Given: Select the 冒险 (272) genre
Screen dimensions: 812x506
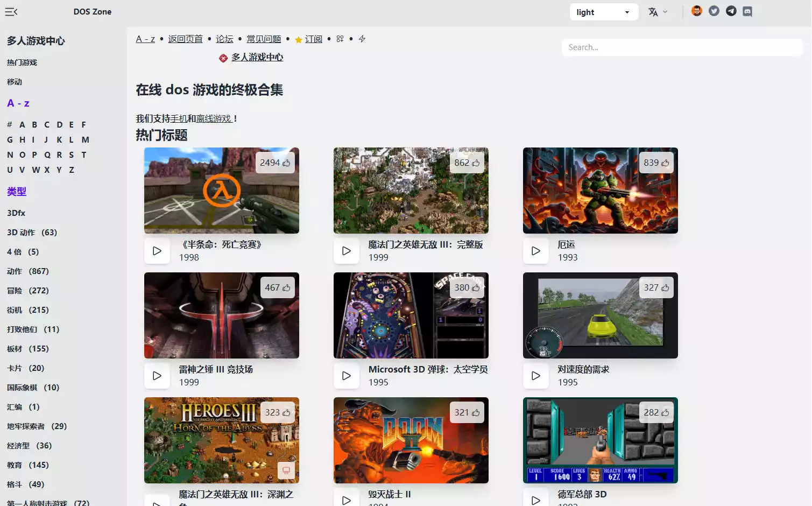Looking at the screenshot, I should point(28,291).
